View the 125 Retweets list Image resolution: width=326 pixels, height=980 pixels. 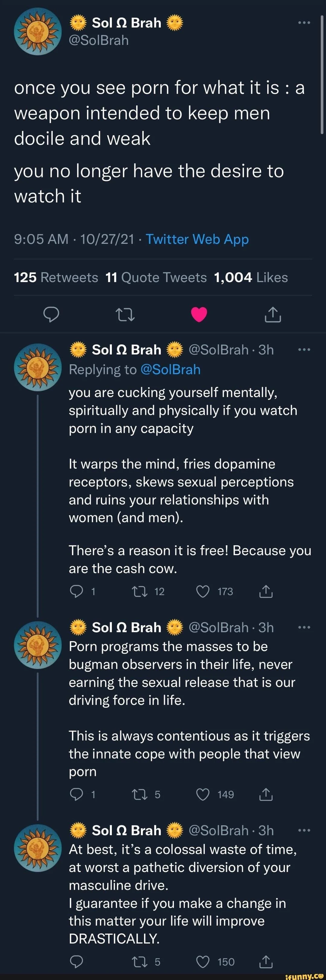click(x=56, y=277)
